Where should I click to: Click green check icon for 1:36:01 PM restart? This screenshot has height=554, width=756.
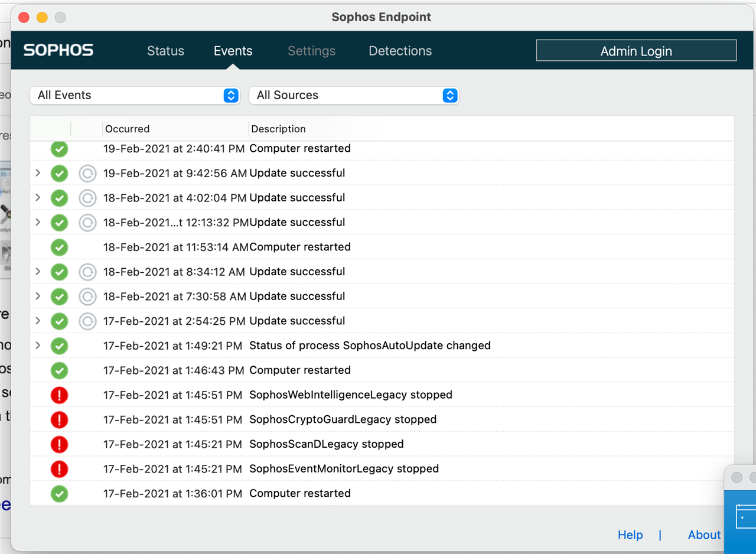point(59,494)
